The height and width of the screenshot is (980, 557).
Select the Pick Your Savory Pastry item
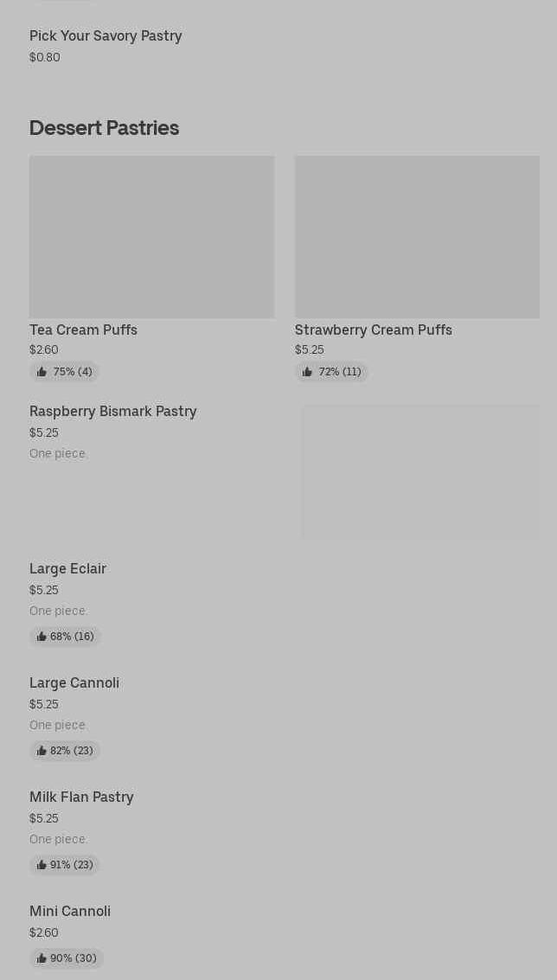[x=106, y=36]
